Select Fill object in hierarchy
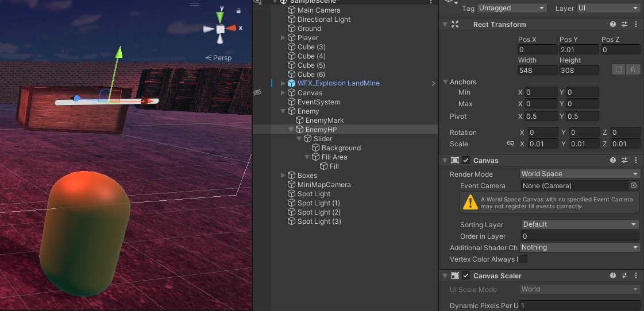 (334, 166)
